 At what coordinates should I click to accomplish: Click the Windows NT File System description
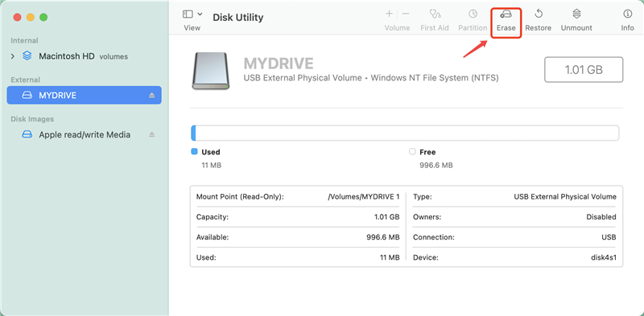click(435, 77)
